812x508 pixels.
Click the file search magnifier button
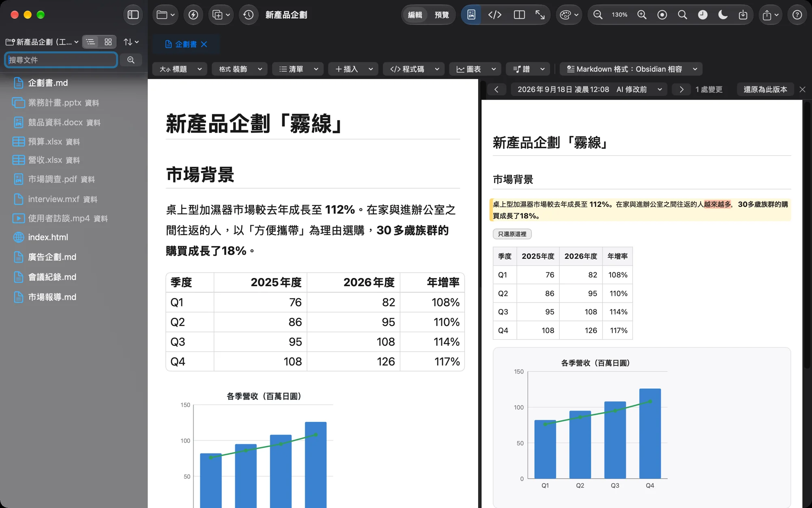pos(131,60)
